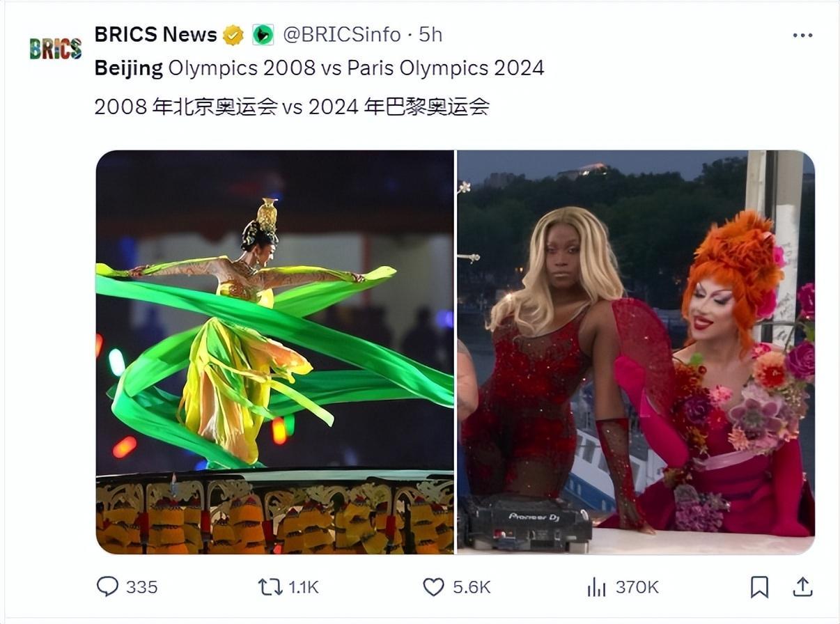
Task: Open the three-dot more options menu
Action: pos(802,35)
